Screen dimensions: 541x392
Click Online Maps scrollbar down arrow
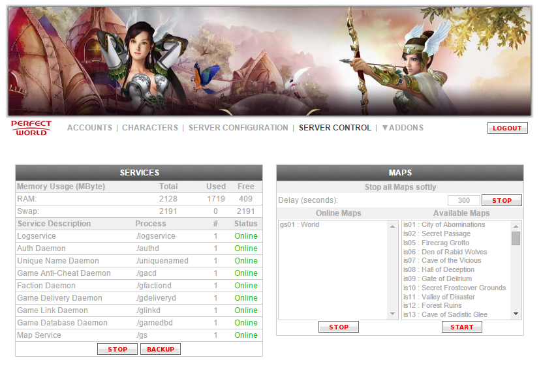coord(392,314)
